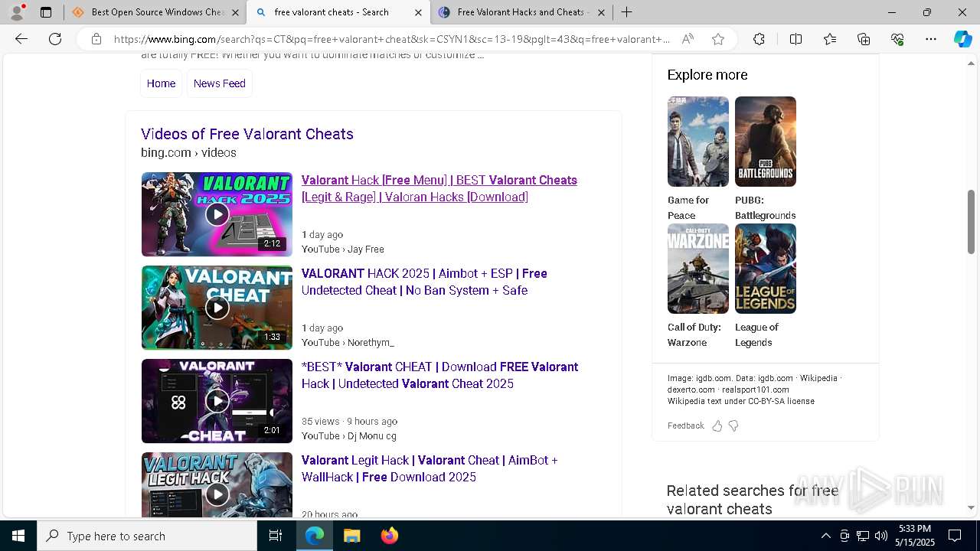Open the notification center icon

click(x=955, y=536)
